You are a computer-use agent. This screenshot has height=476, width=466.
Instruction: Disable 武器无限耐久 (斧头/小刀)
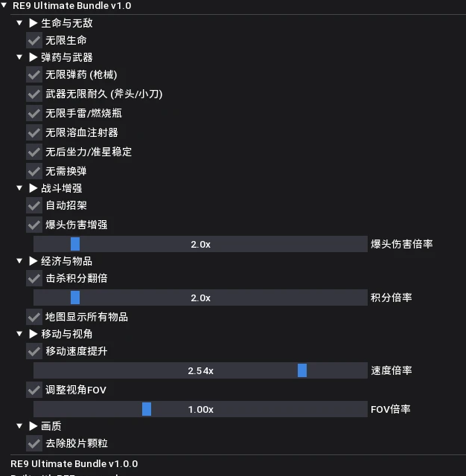[34, 94]
